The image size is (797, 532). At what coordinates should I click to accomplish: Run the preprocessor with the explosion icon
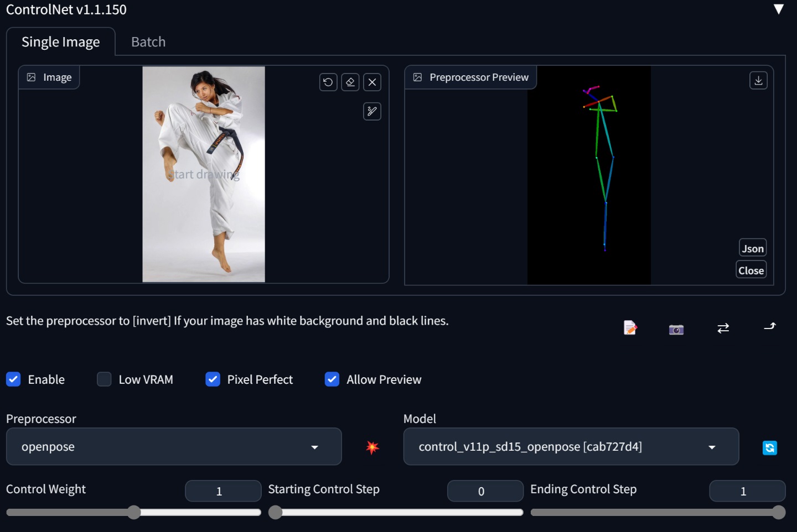tap(372, 447)
